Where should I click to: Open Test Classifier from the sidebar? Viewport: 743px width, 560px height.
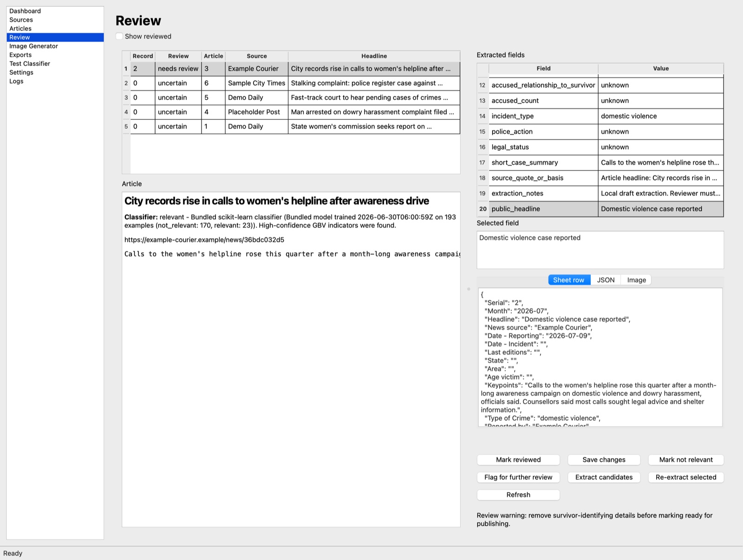pos(55,64)
